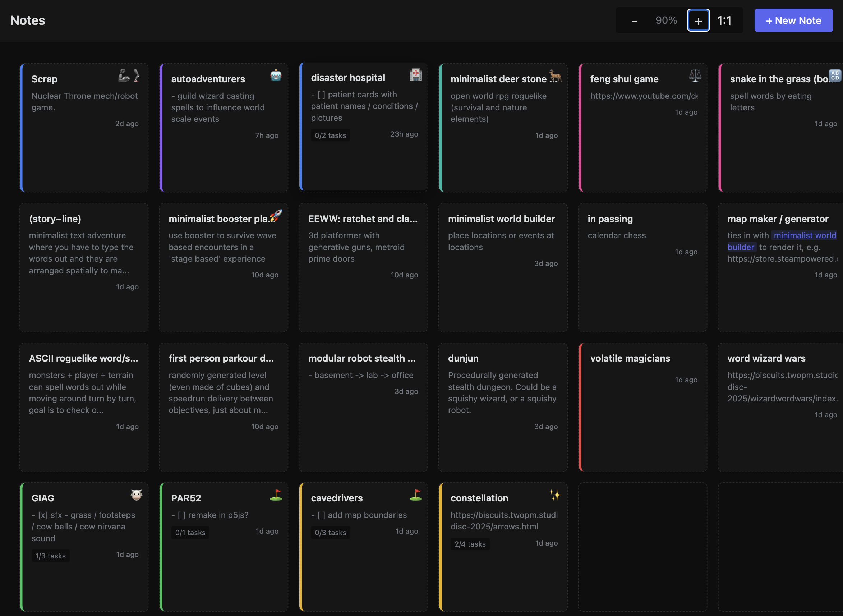
Task: Click the cow face icon on GIAG note
Action: pos(137,495)
